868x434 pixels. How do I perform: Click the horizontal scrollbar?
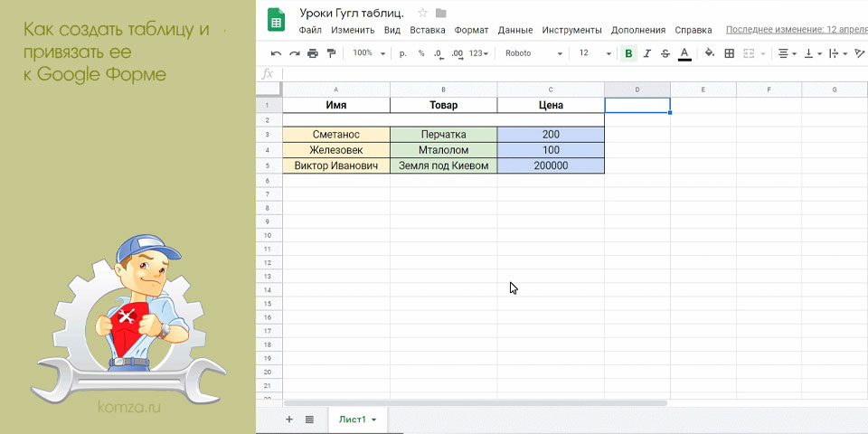(475, 403)
